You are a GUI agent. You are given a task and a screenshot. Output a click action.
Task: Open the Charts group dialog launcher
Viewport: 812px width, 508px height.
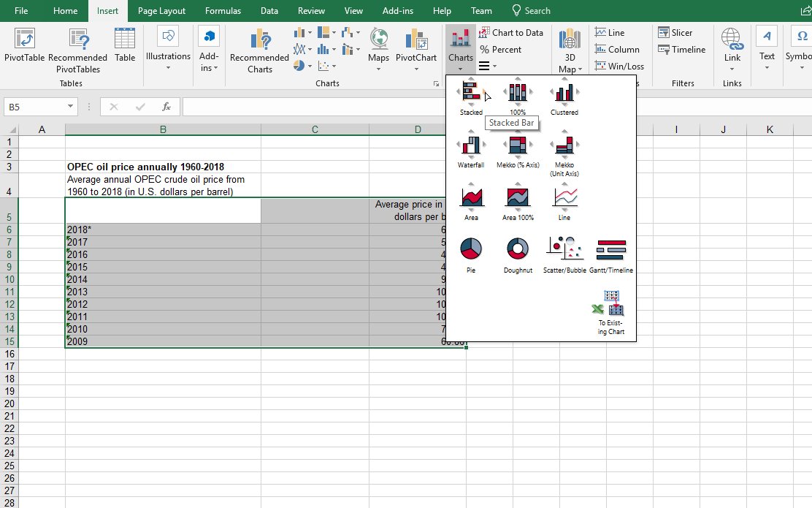point(436,83)
